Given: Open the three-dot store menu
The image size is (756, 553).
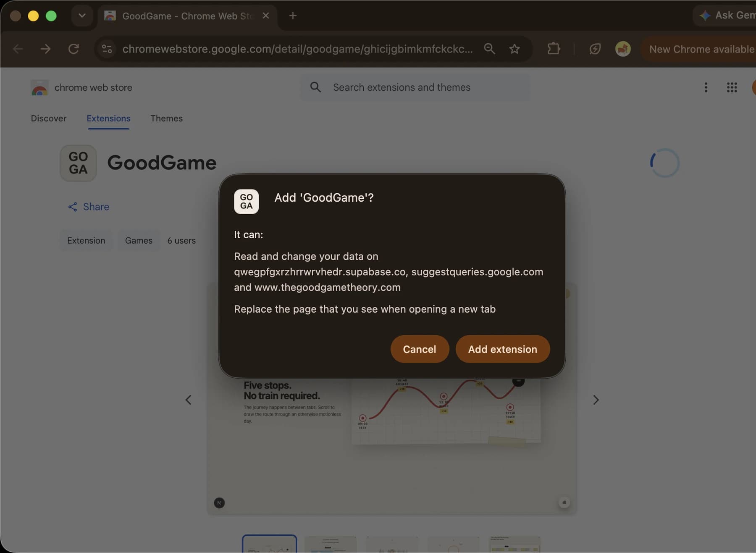Looking at the screenshot, I should (706, 87).
